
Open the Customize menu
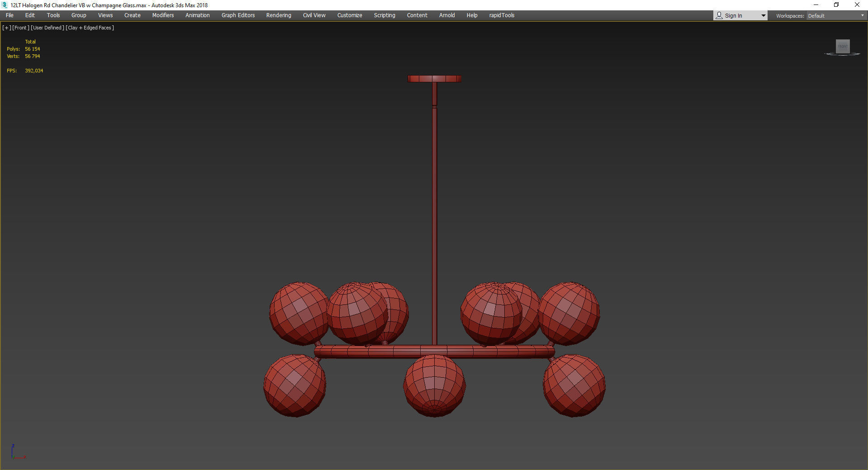pyautogui.click(x=350, y=15)
